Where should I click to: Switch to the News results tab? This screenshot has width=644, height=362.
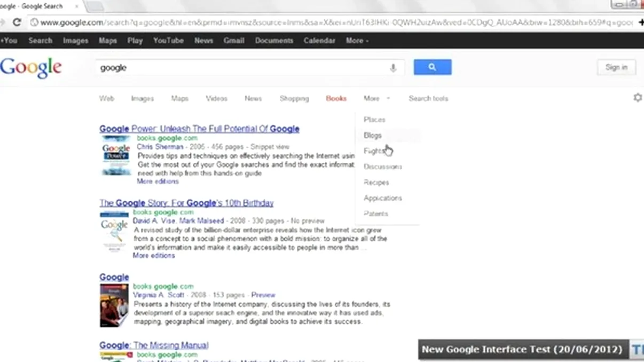pyautogui.click(x=253, y=99)
